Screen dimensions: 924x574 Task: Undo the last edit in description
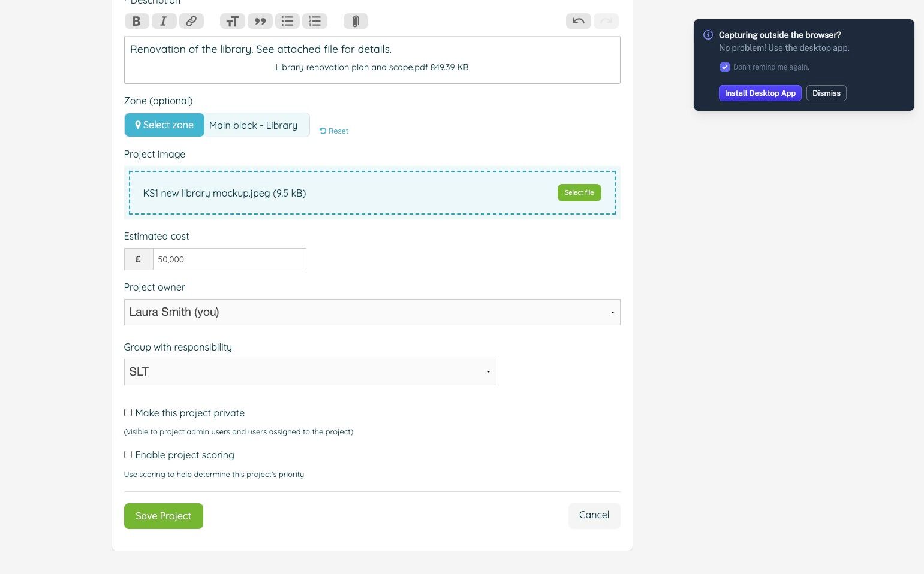pyautogui.click(x=579, y=21)
